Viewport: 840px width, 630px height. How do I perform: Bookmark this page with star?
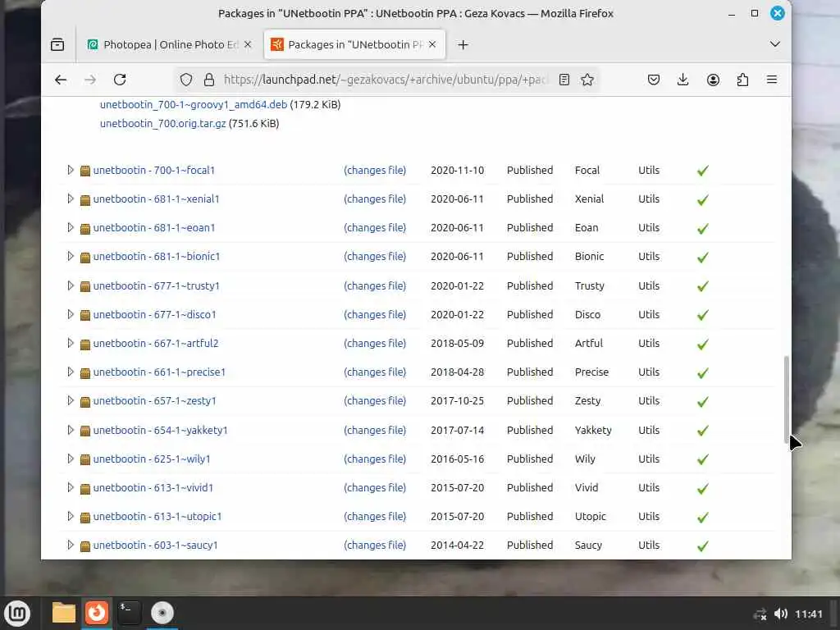(587, 80)
